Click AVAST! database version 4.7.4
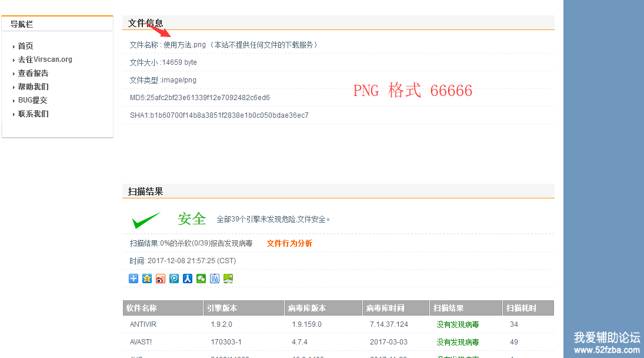 300,342
